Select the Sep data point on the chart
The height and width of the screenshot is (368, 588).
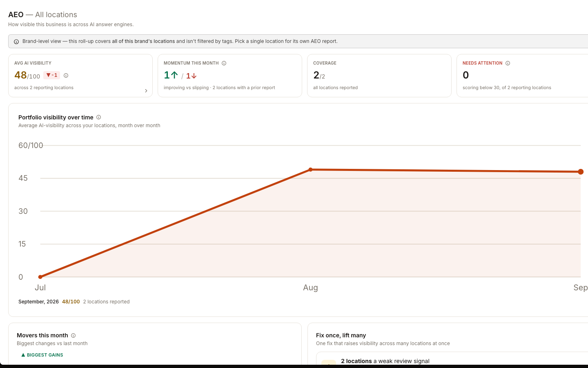[581, 172]
